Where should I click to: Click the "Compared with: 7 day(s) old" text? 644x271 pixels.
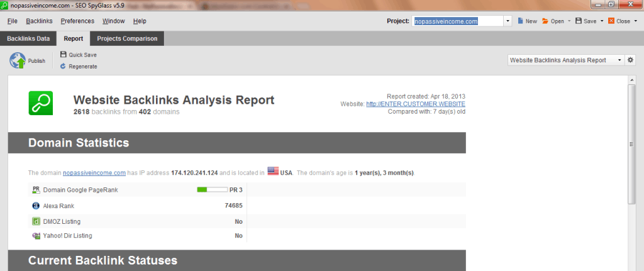click(426, 111)
